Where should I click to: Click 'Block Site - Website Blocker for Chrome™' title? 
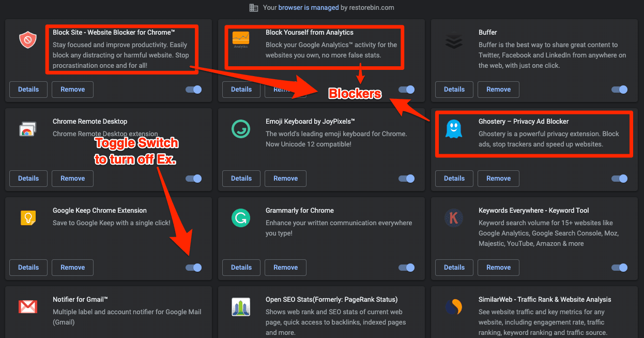coord(114,33)
